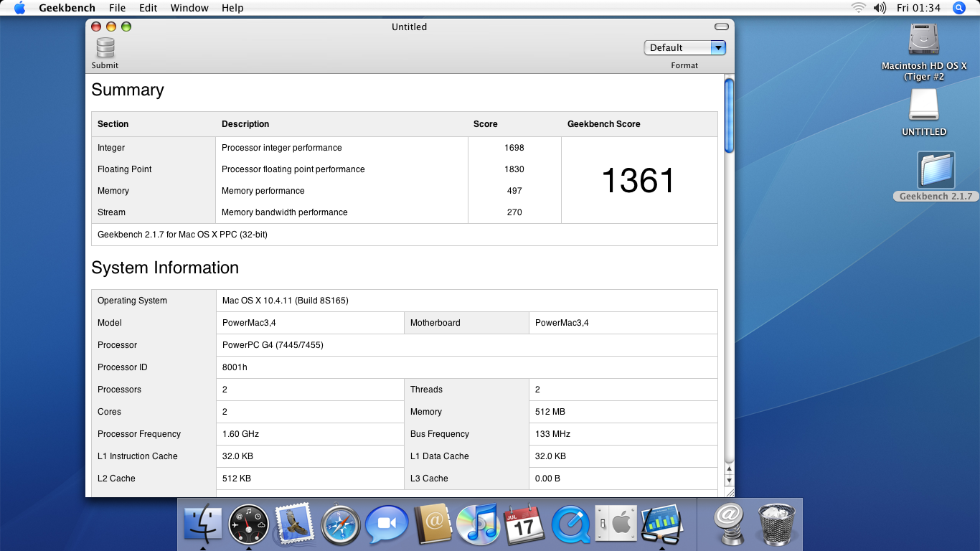Click Bus Frequency value 133 MHz
980x551 pixels.
553,434
